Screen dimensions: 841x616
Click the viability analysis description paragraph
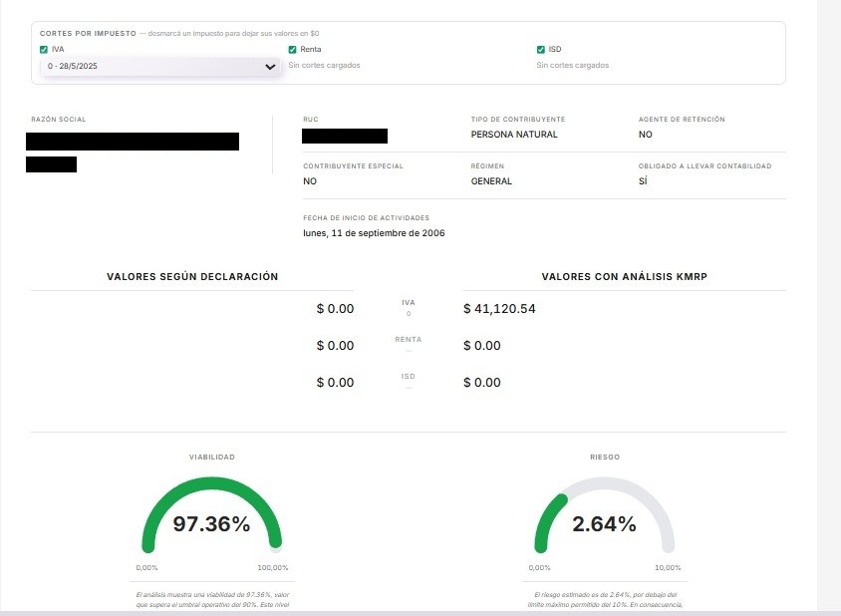(212, 600)
